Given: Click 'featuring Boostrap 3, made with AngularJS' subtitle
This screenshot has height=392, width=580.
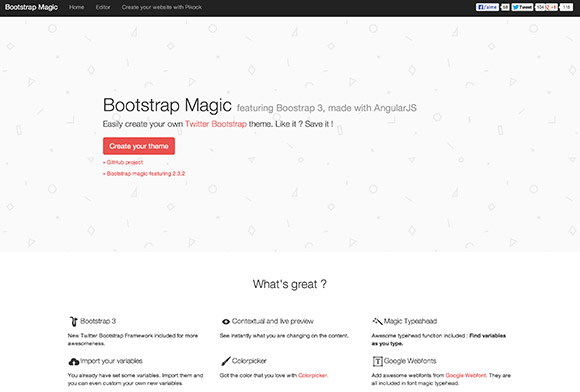Looking at the screenshot, I should (x=327, y=108).
